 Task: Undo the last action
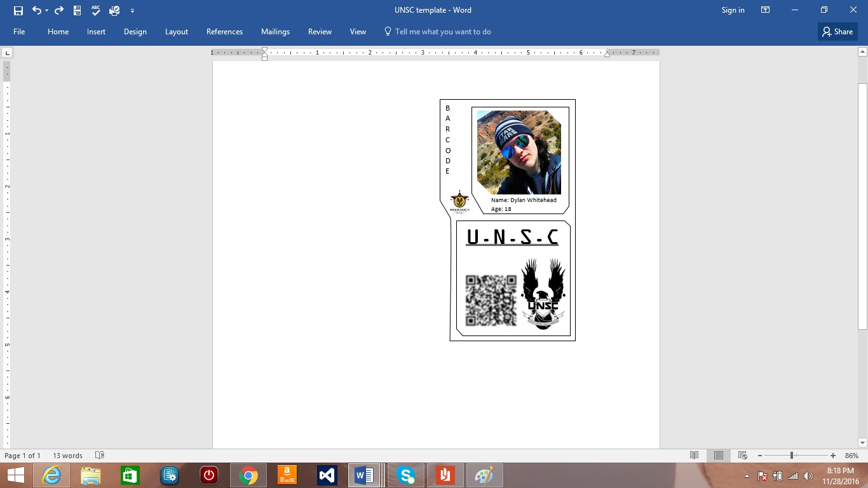pyautogui.click(x=37, y=10)
